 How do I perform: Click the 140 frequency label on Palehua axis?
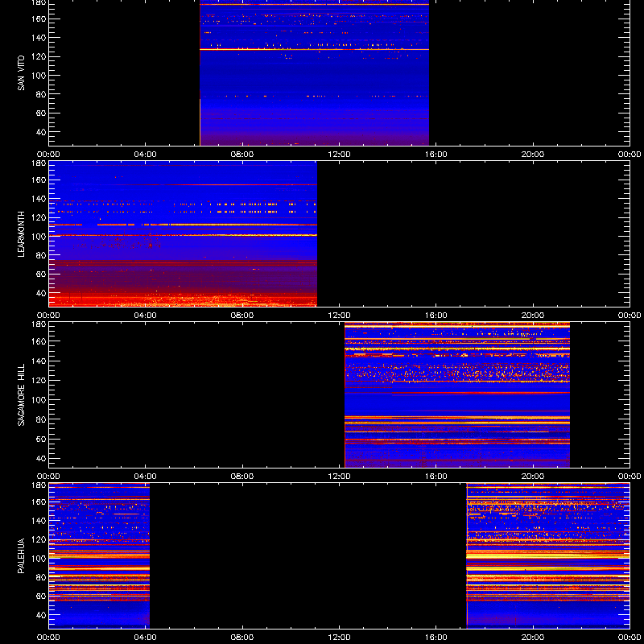point(39,521)
